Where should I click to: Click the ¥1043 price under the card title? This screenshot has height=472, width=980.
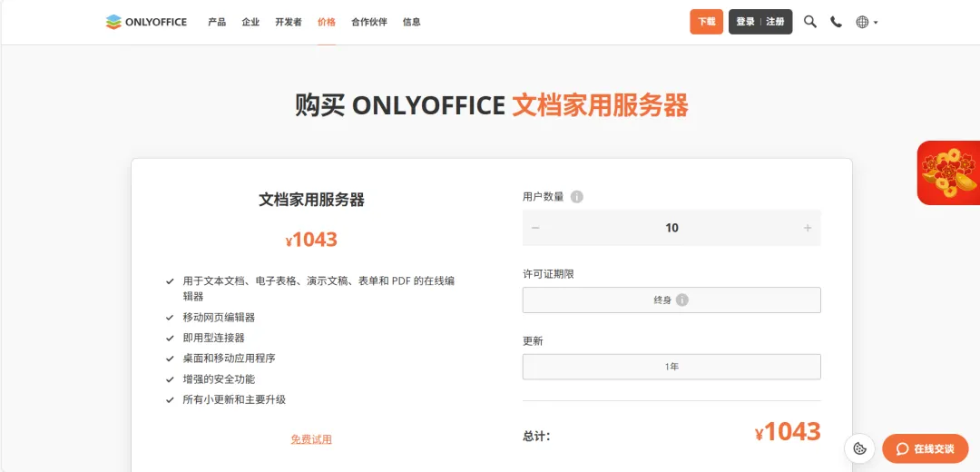pyautogui.click(x=311, y=240)
